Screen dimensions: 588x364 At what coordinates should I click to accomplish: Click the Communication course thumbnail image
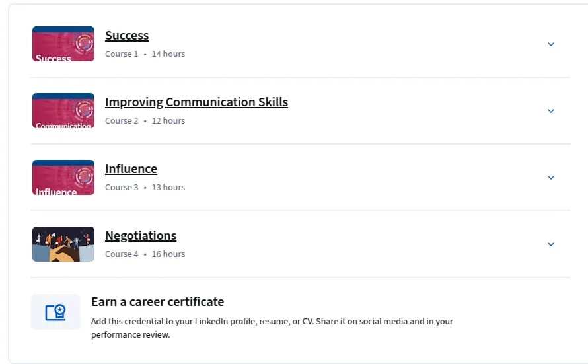point(63,110)
